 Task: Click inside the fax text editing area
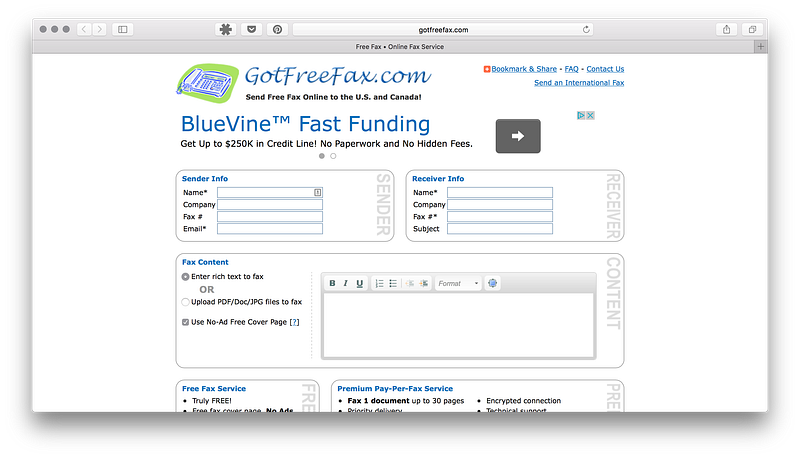(x=459, y=325)
